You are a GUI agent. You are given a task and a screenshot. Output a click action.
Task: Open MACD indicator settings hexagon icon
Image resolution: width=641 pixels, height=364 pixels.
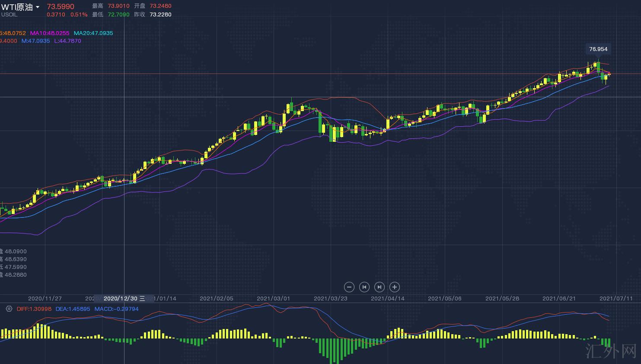(9, 309)
